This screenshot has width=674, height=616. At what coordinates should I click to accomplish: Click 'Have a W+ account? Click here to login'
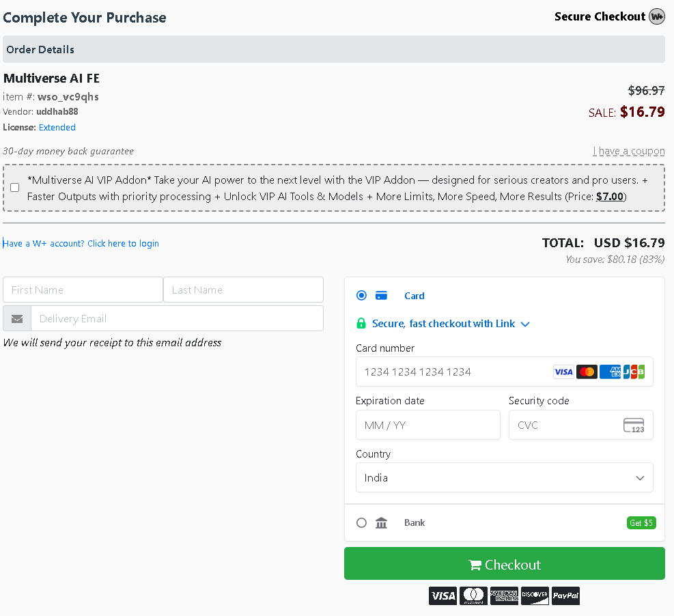coord(81,244)
